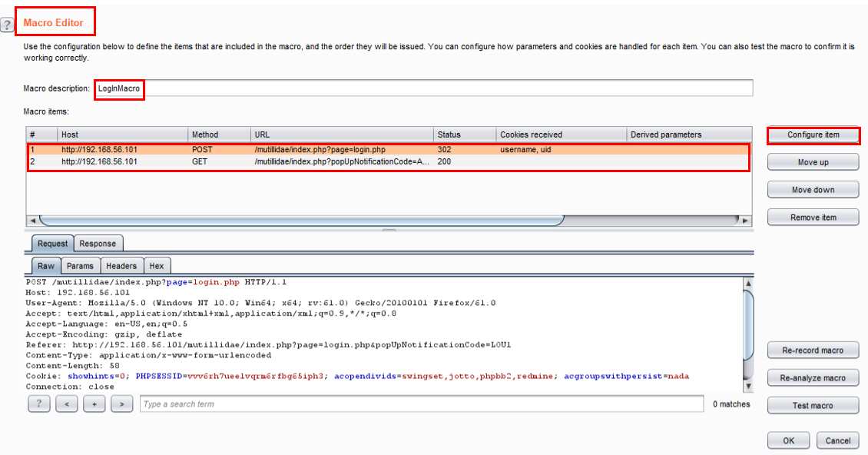Screen dimensions: 868x455
Task: Click the table scrollbar left arrow
Action: tap(33, 221)
